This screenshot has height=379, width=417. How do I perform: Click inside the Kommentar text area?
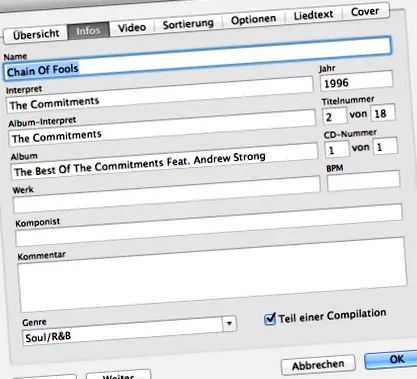212,275
